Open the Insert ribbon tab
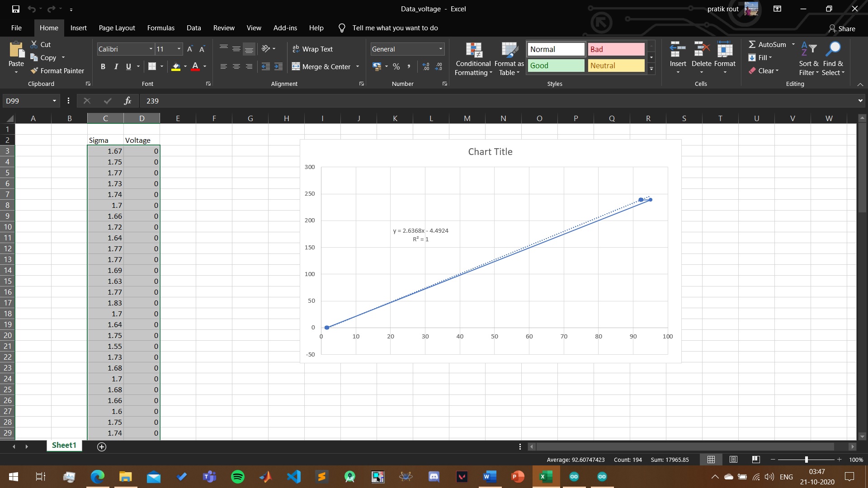This screenshot has width=868, height=488. (78, 28)
